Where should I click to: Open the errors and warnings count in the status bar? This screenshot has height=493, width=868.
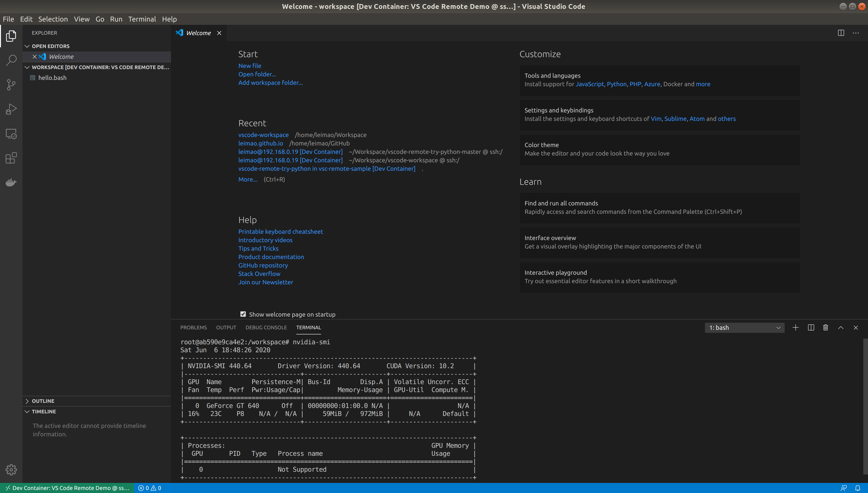pyautogui.click(x=150, y=488)
